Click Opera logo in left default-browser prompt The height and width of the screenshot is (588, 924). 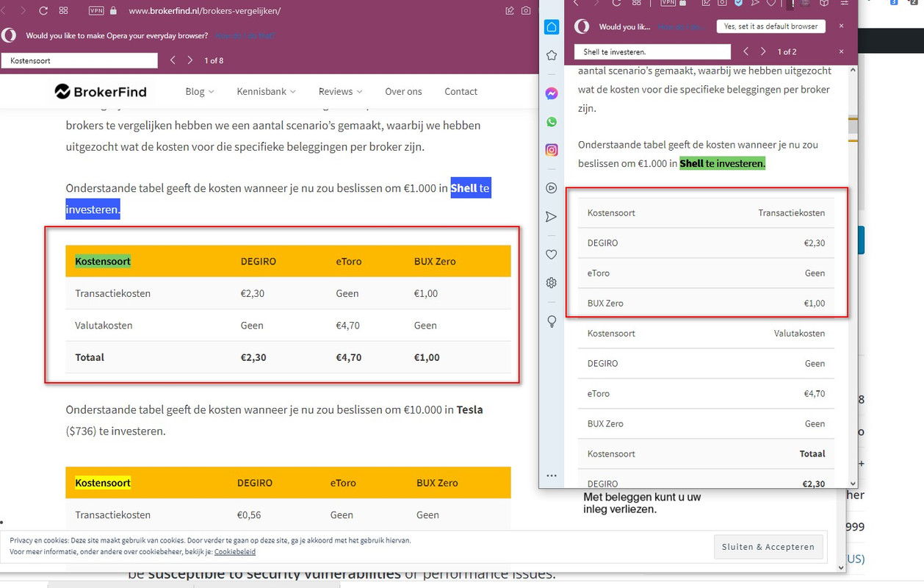pos(8,35)
